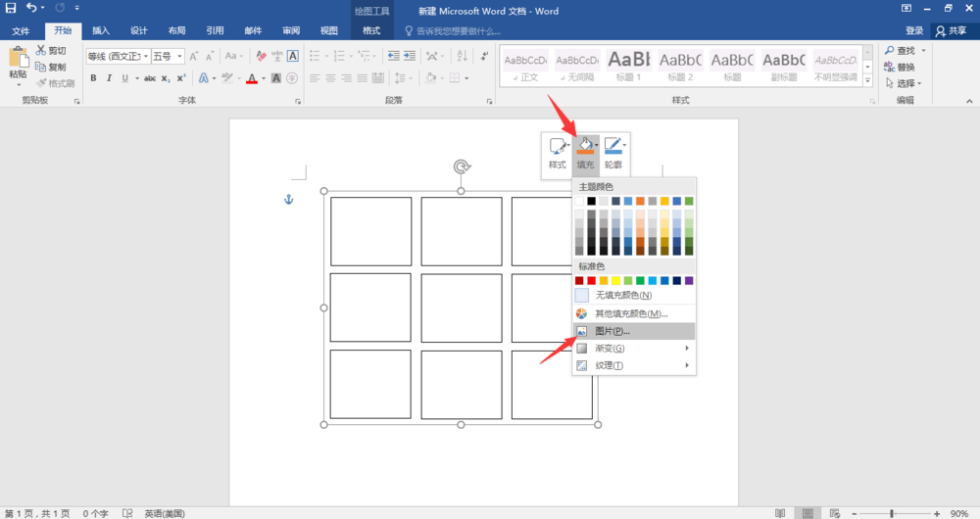Image resolution: width=980 pixels, height=519 pixels.
Task: Click the Outline (轮廓) pen icon
Action: (x=612, y=147)
